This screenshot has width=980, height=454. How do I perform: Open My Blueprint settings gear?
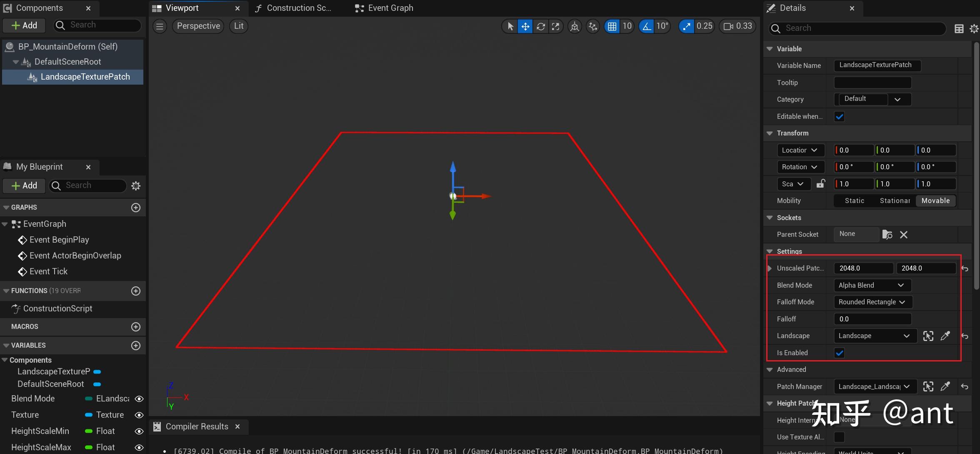tap(136, 186)
